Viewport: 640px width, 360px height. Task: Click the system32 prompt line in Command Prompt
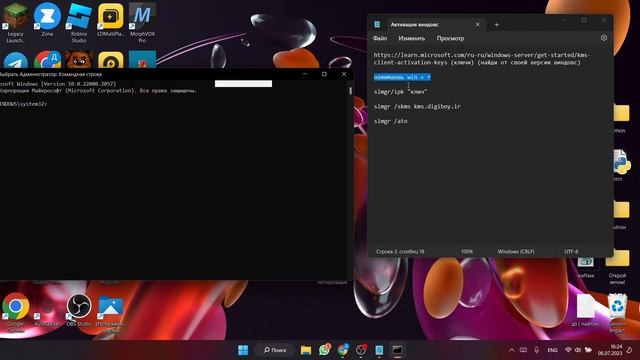click(x=23, y=104)
